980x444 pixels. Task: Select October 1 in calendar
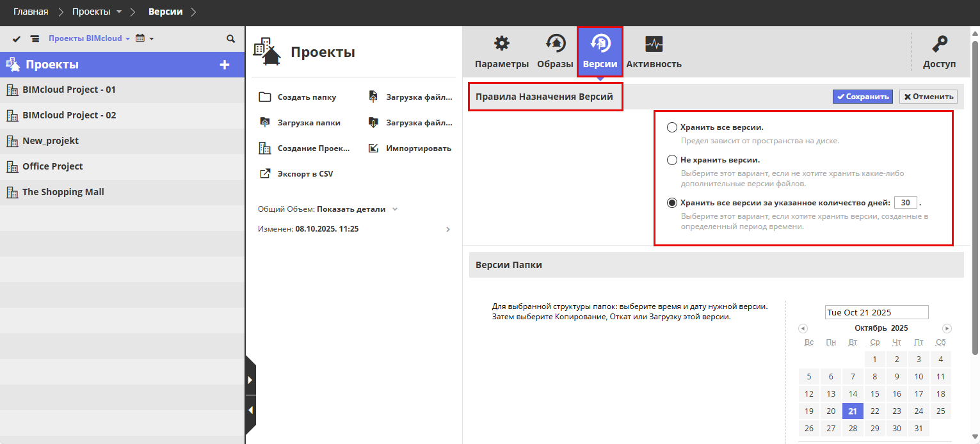875,360
